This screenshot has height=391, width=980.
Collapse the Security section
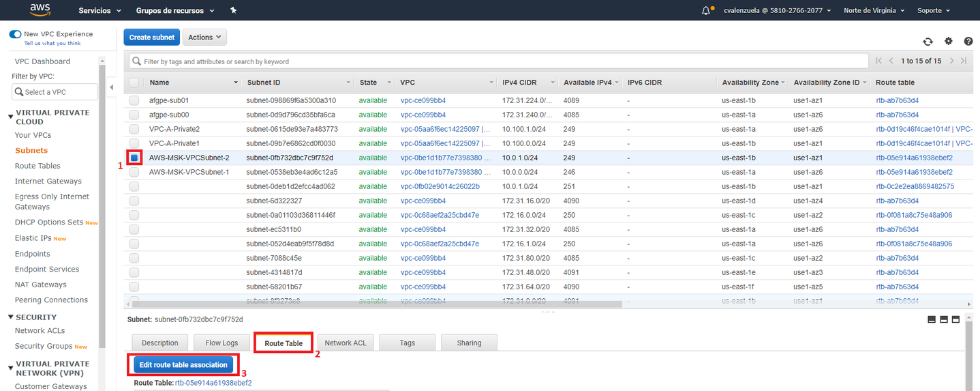(11, 317)
